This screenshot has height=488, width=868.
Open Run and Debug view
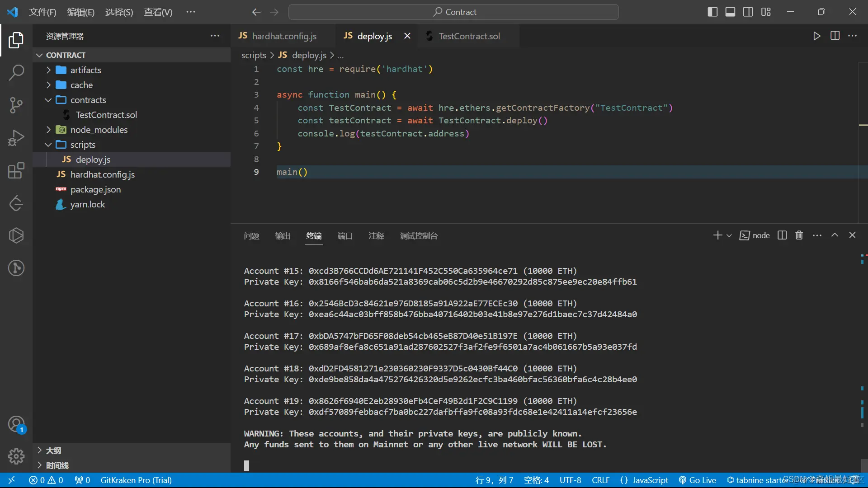[16, 138]
